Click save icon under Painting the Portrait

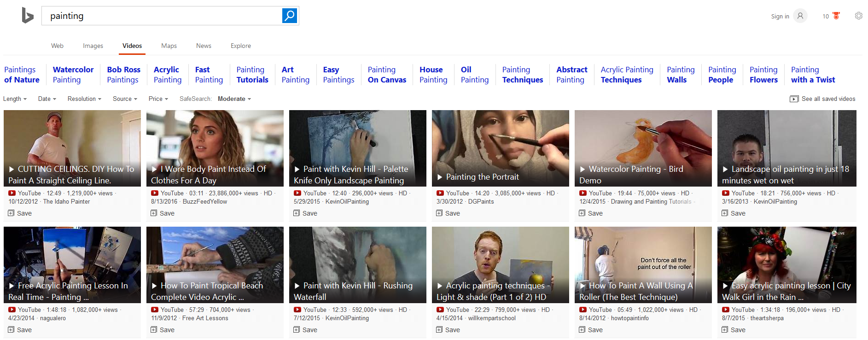coord(440,213)
